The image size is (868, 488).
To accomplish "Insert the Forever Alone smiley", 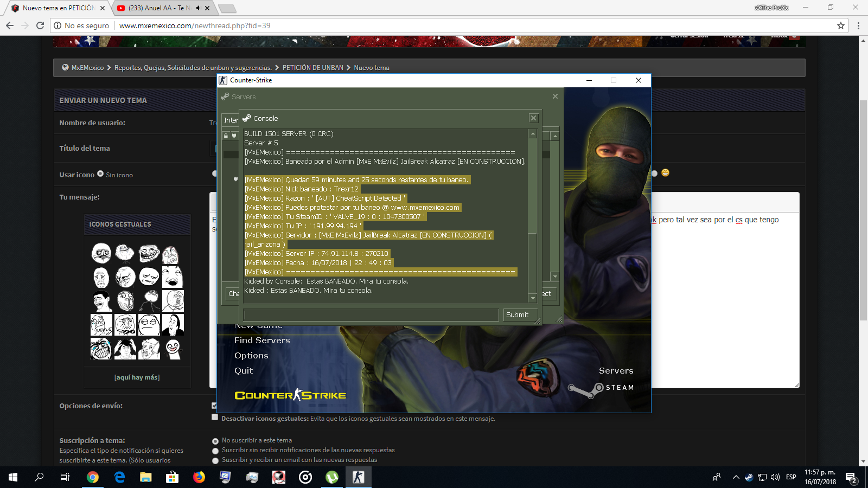I will tap(125, 253).
